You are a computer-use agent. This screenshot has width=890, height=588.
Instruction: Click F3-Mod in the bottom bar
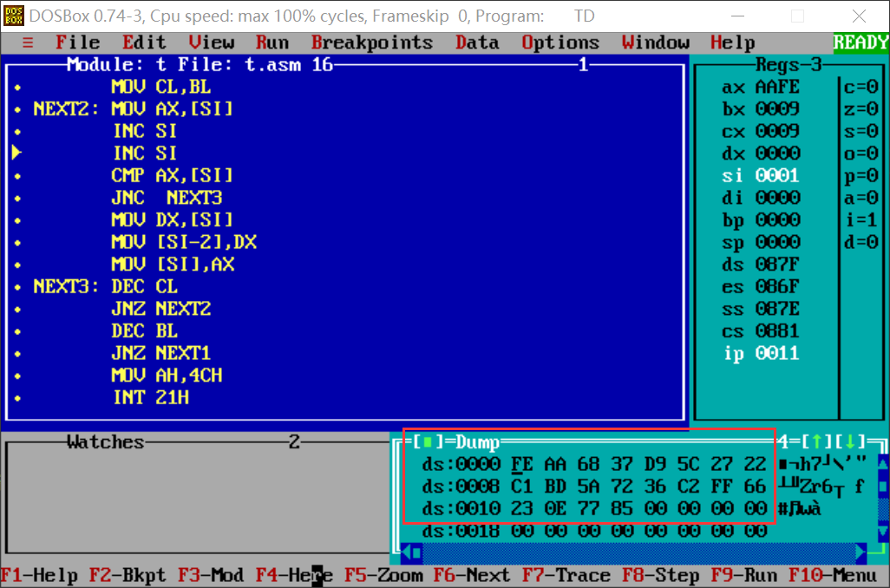tap(211, 576)
